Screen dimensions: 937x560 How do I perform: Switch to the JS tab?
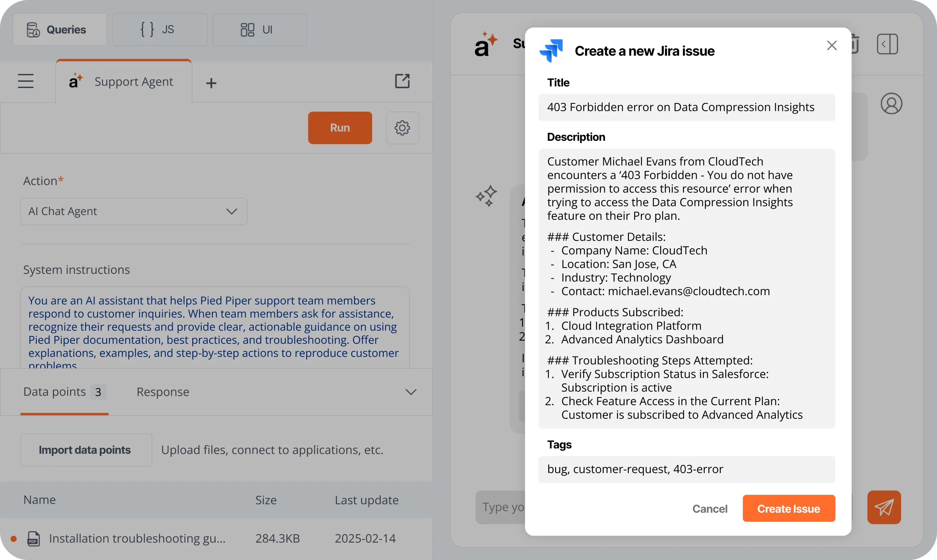[x=160, y=30]
